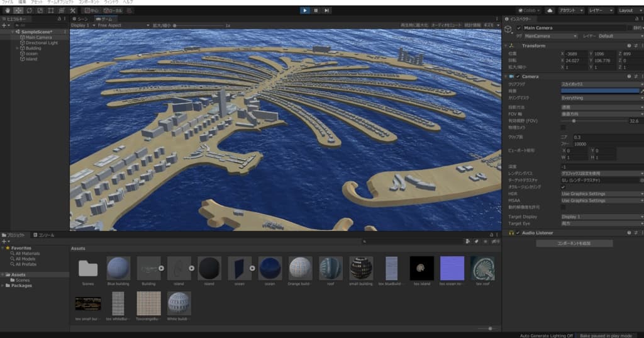Pick the background color with the eyedropper icon
The image size is (644, 338).
(641, 91)
